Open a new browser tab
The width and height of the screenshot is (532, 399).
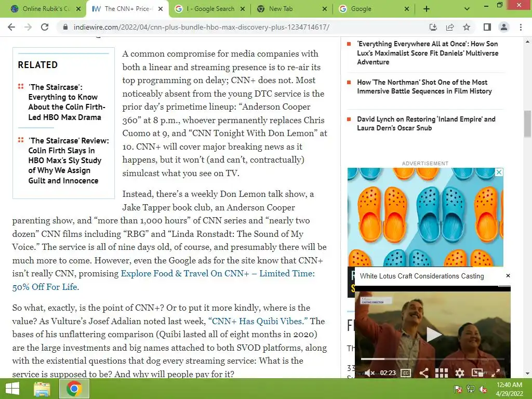tap(427, 9)
